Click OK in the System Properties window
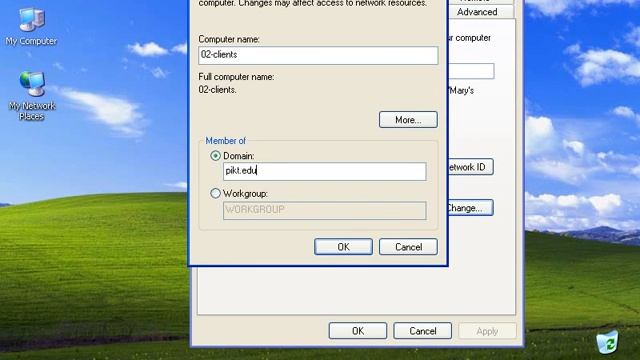 click(358, 331)
